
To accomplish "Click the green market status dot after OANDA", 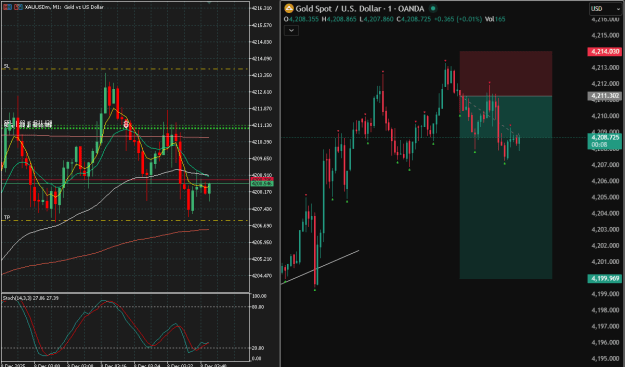I will (433, 8).
